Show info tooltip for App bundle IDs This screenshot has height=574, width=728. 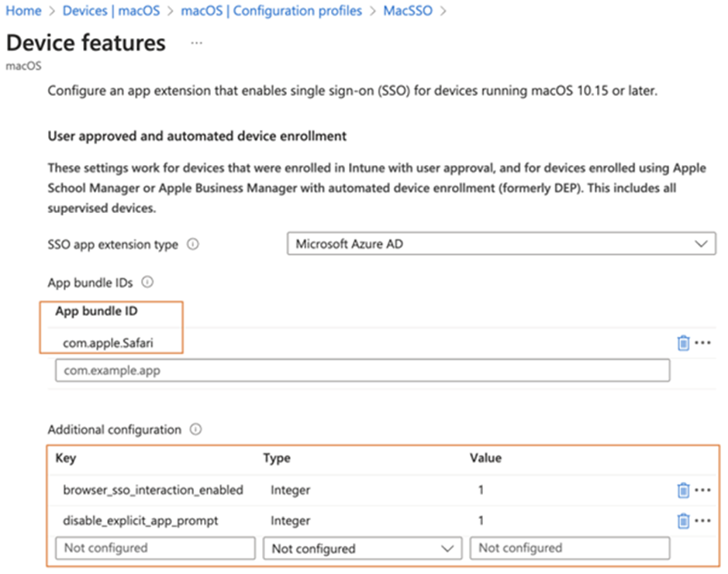(147, 282)
